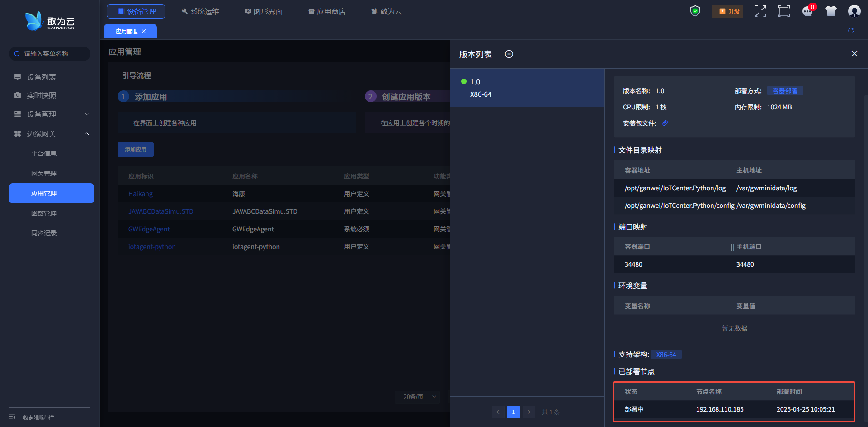
Task: Select 应用管理 in the sidebar
Action: point(52,193)
